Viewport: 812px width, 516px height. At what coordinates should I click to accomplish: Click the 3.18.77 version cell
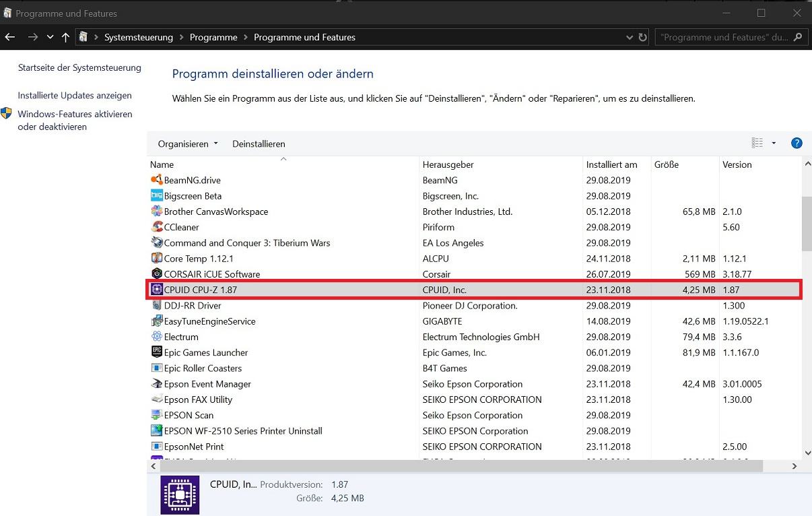(x=737, y=274)
